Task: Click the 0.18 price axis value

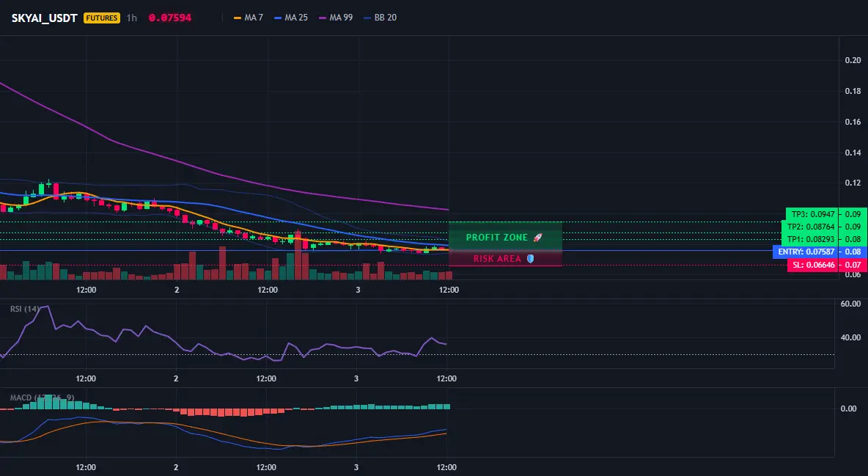Action: click(853, 92)
